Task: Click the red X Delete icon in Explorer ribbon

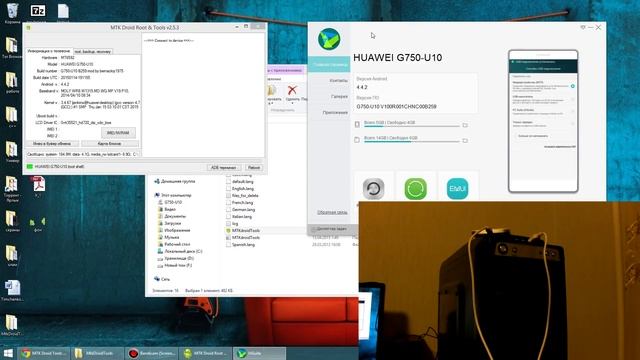Action: [292, 91]
